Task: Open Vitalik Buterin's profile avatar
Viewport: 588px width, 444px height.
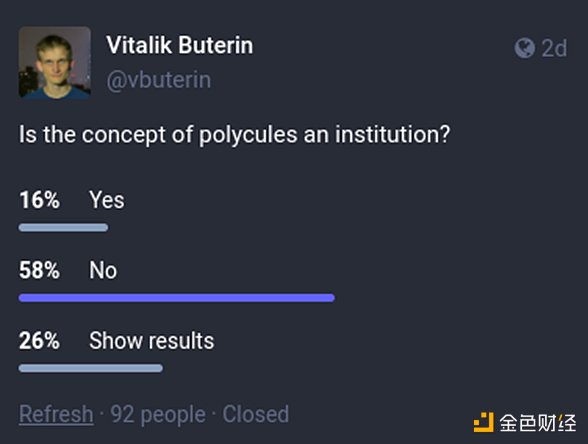Action: point(55,63)
